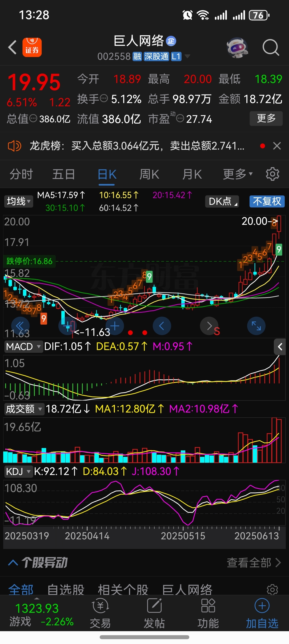Move chart left with arrow button
This screenshot has height=644, width=289.
(162, 326)
